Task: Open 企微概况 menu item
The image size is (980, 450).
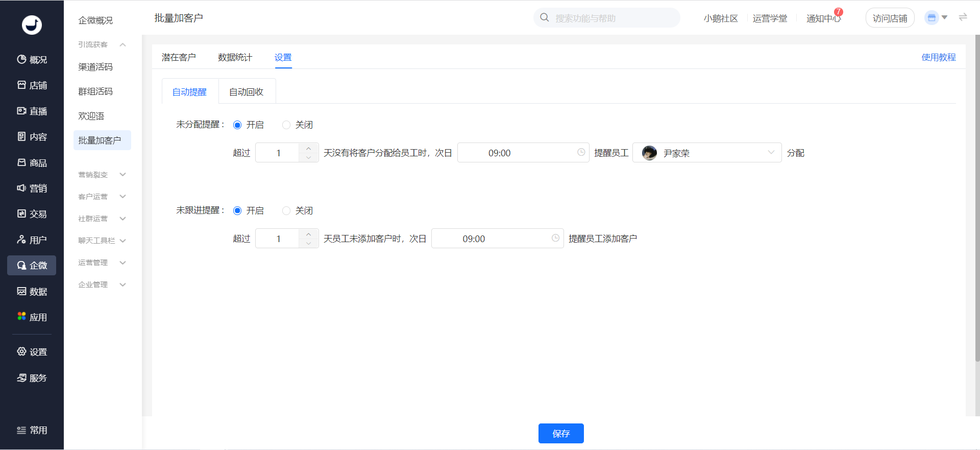Action: pos(96,20)
